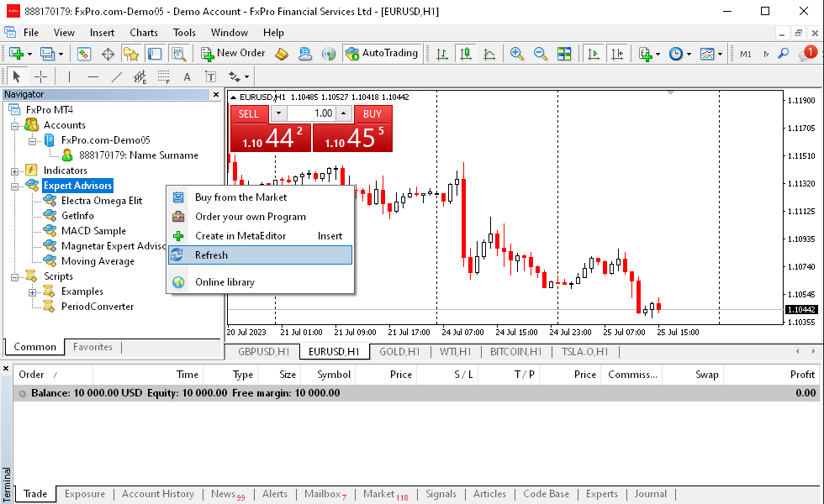This screenshot has width=824, height=504.
Task: Select the M1 timeframe button
Action: tap(746, 54)
